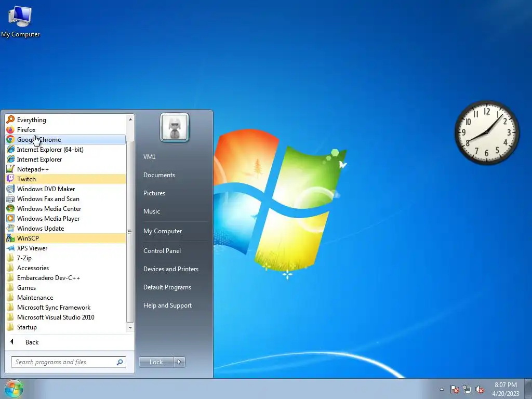
Task: Open Action Center flag tray icon
Action: [455, 389]
